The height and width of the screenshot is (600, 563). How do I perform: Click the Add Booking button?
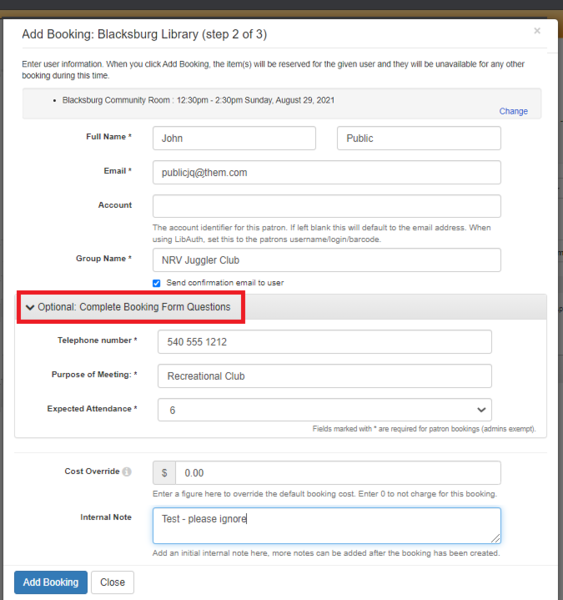click(x=51, y=582)
